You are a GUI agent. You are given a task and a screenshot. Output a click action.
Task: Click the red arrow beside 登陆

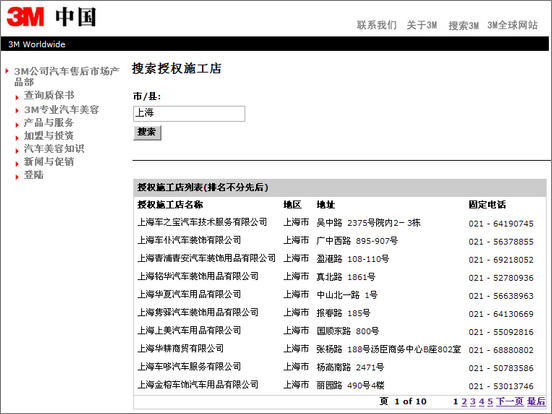pos(17,177)
